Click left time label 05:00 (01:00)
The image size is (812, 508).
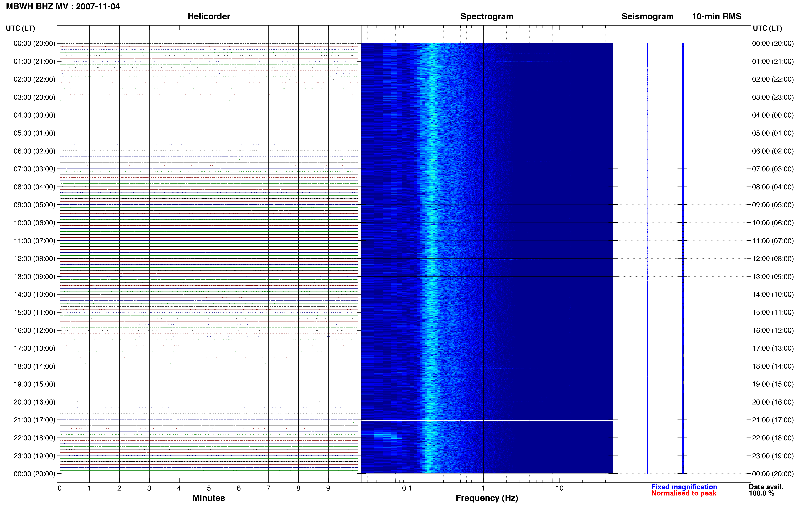[x=34, y=133]
